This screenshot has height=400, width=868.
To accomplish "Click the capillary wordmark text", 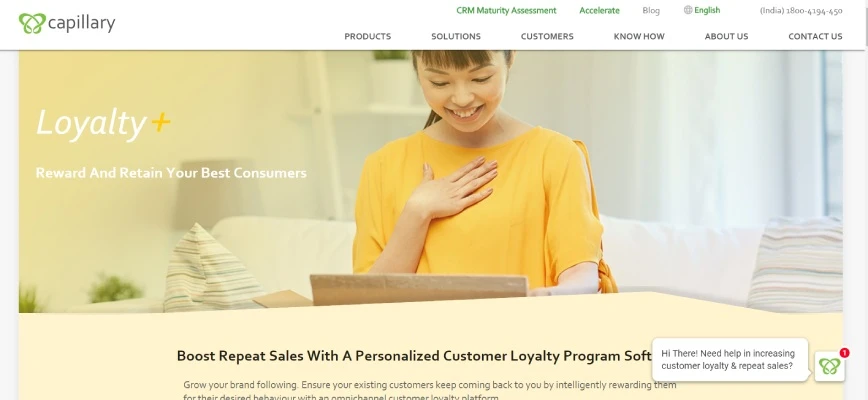I will pos(81,24).
